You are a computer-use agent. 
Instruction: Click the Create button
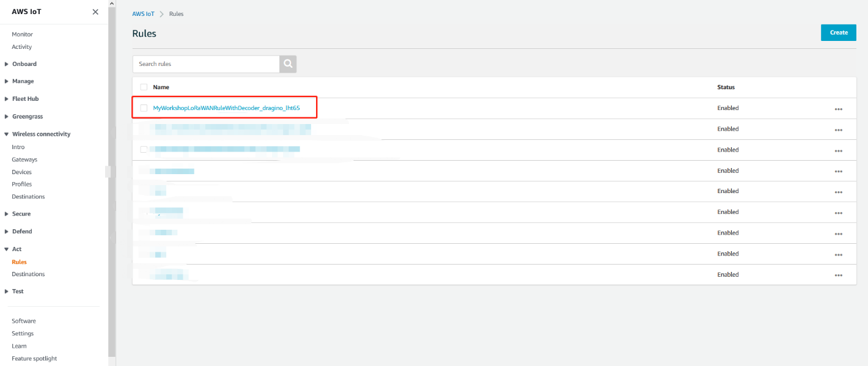(839, 32)
